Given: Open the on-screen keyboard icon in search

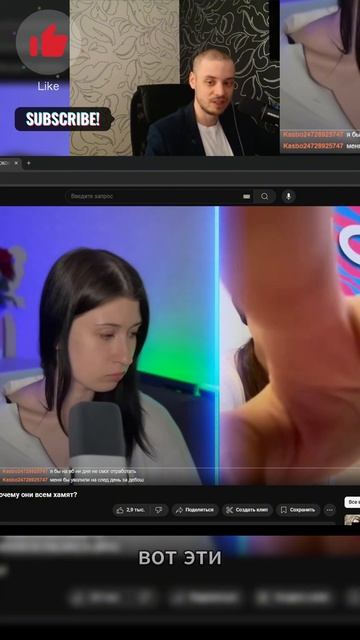Looking at the screenshot, I should (246, 196).
